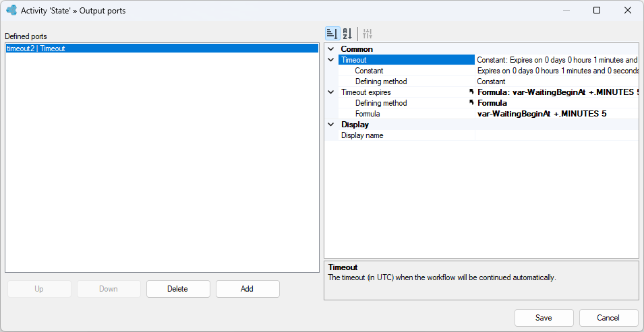Click the 'Constant' defining method value

(491, 81)
